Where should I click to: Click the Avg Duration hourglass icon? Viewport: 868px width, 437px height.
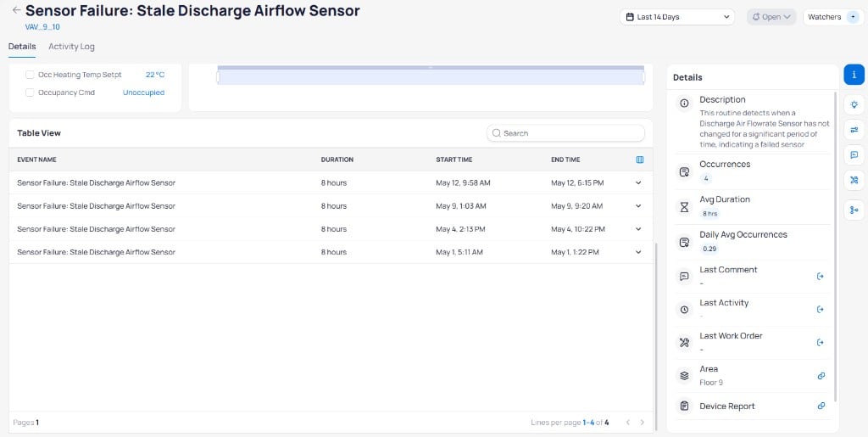684,207
